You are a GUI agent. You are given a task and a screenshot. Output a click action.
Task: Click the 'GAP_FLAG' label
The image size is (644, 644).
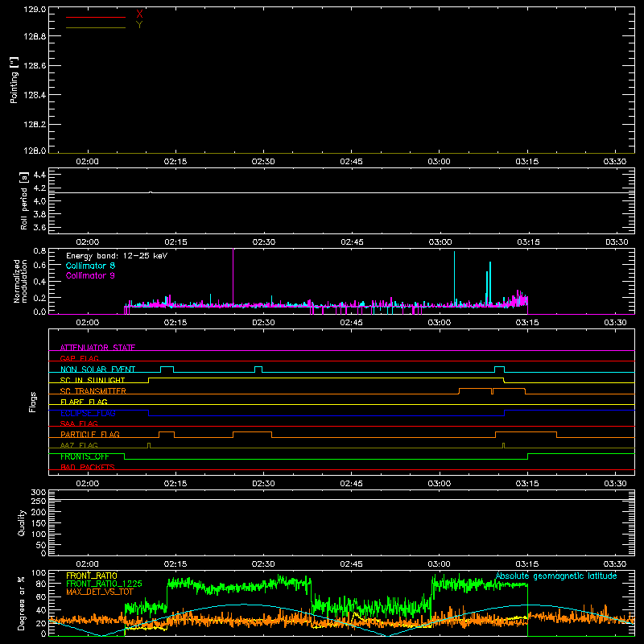79,358
